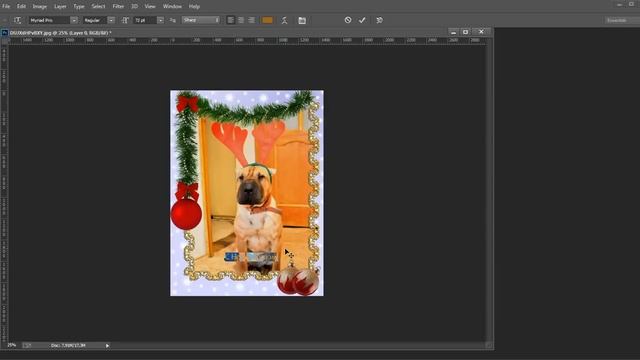The width and height of the screenshot is (640, 360).
Task: Open the orange text color swatch
Action: (267, 20)
